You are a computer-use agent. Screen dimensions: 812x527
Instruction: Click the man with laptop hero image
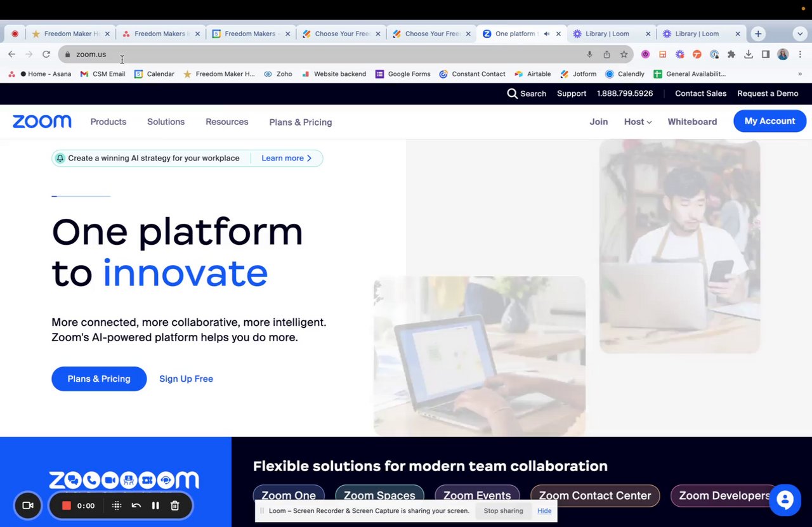tap(679, 246)
